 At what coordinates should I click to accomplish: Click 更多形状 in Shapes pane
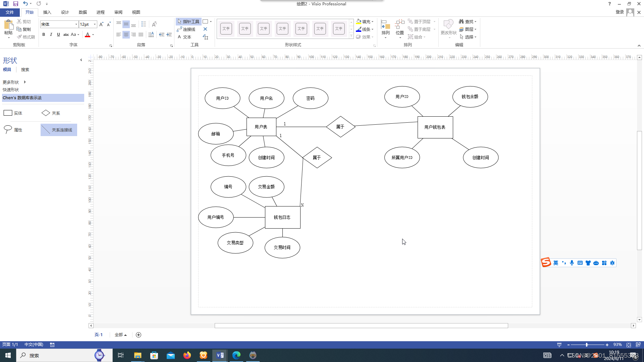point(11,82)
